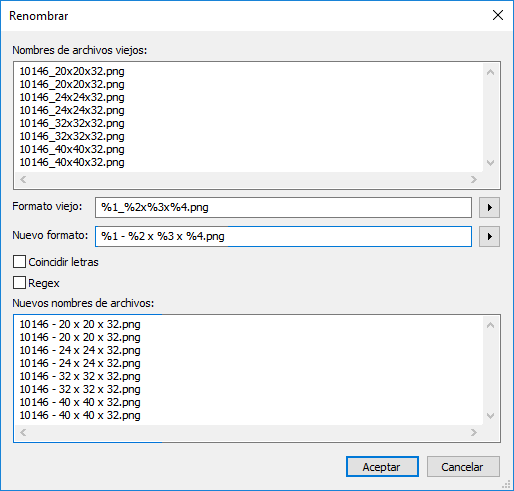Select first old file name 10146_20x20x32.png
The width and height of the screenshot is (514, 491).
pyautogui.click(x=72, y=71)
